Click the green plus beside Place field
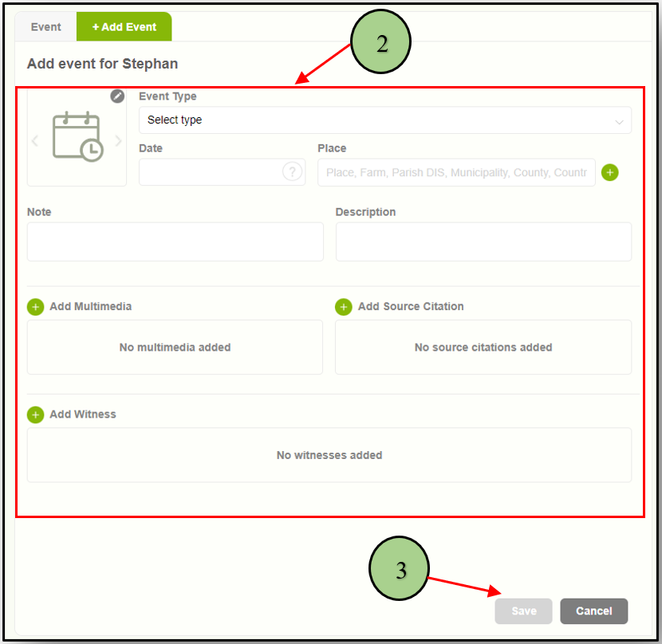The width and height of the screenshot is (662, 644). (x=610, y=172)
